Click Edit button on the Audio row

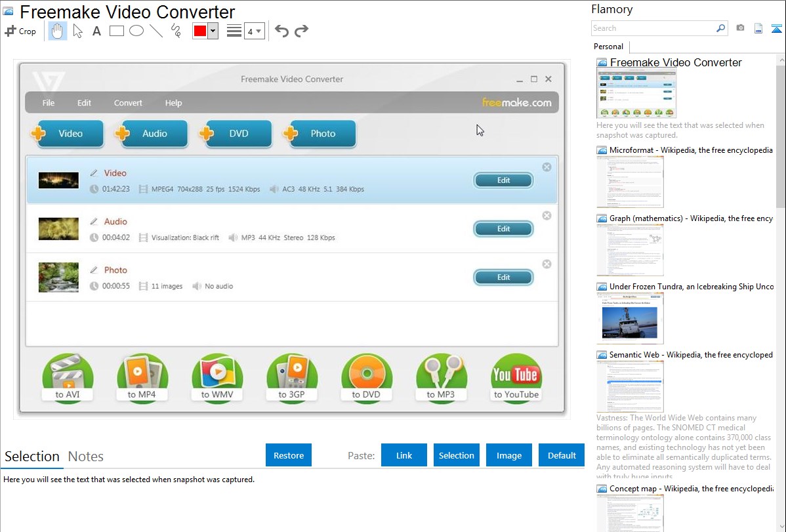click(x=503, y=229)
